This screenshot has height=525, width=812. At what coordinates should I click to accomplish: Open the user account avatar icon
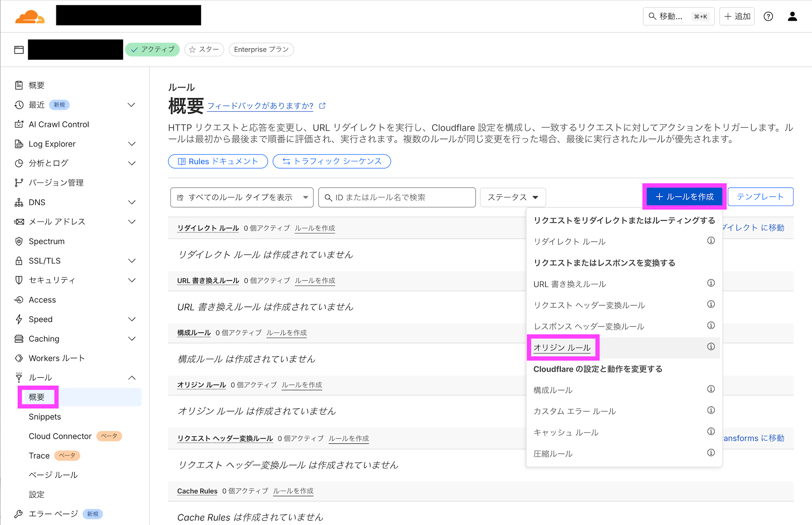pos(792,16)
